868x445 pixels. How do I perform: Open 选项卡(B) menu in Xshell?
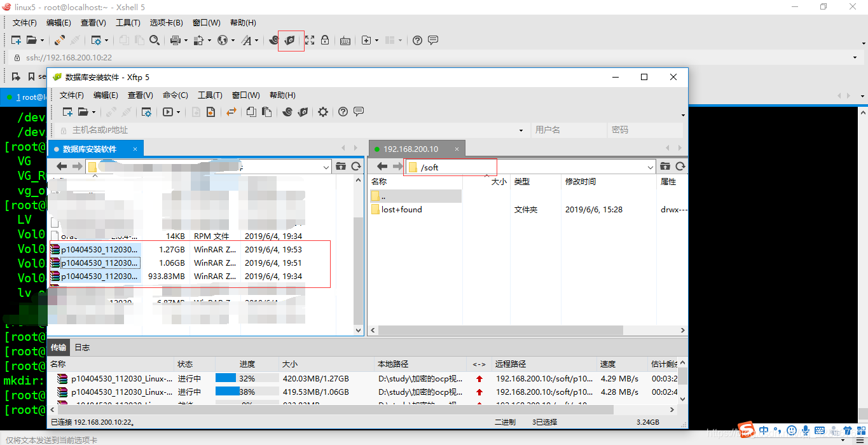tap(167, 23)
